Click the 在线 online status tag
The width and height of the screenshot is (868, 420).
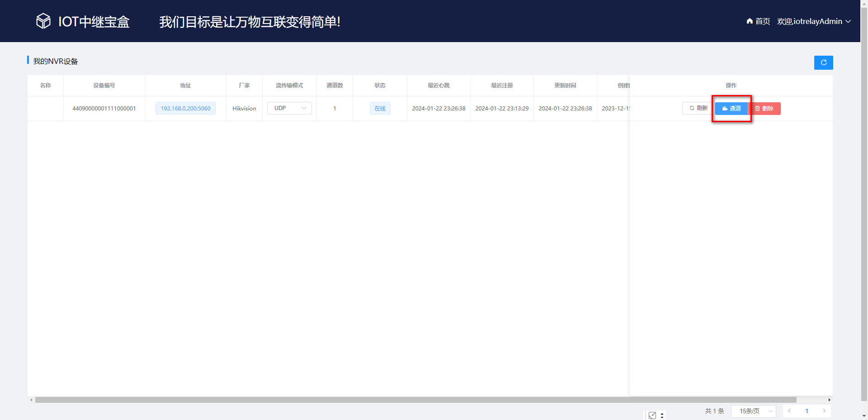pyautogui.click(x=379, y=108)
